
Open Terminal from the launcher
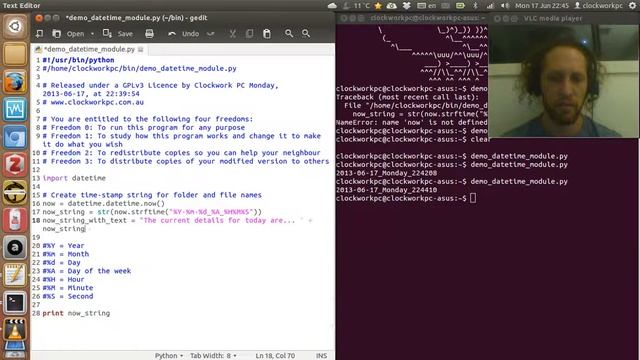pos(15,302)
